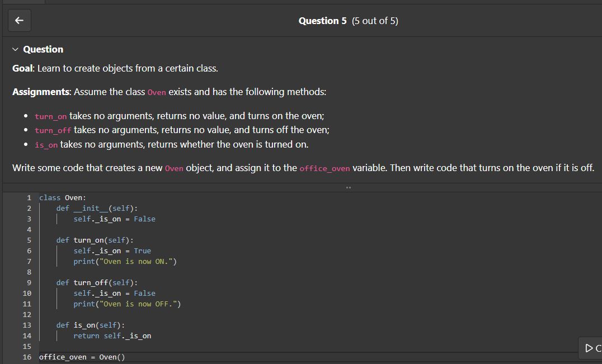Click the left arrow to exit Question 5

click(19, 20)
